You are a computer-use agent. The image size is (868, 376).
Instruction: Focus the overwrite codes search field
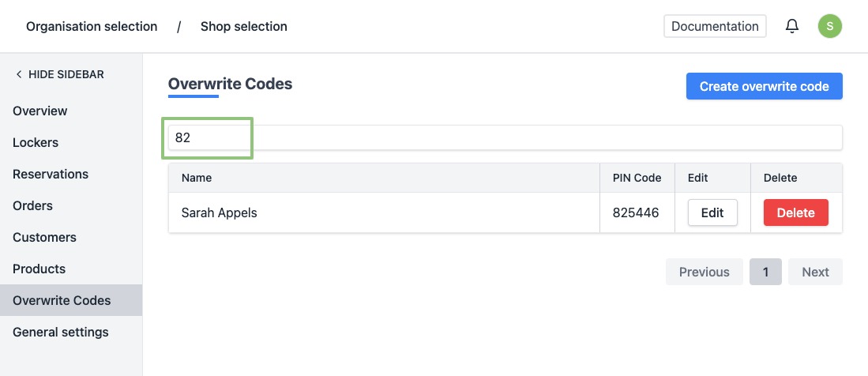tap(505, 137)
